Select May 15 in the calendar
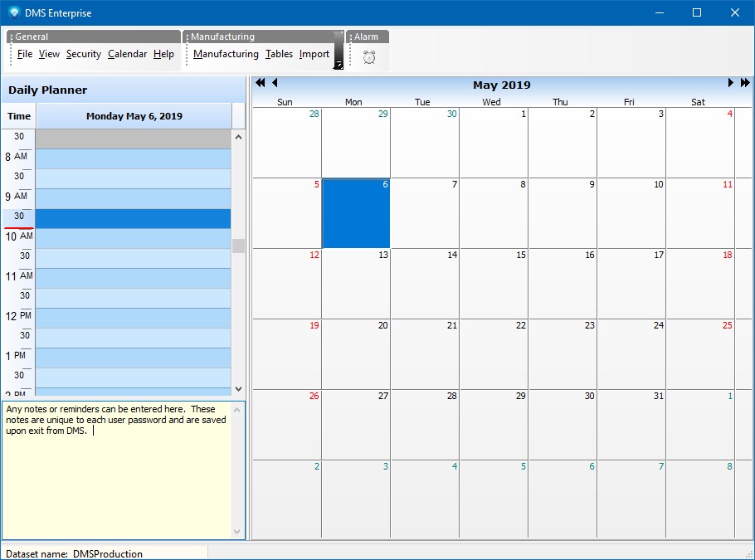 493,284
